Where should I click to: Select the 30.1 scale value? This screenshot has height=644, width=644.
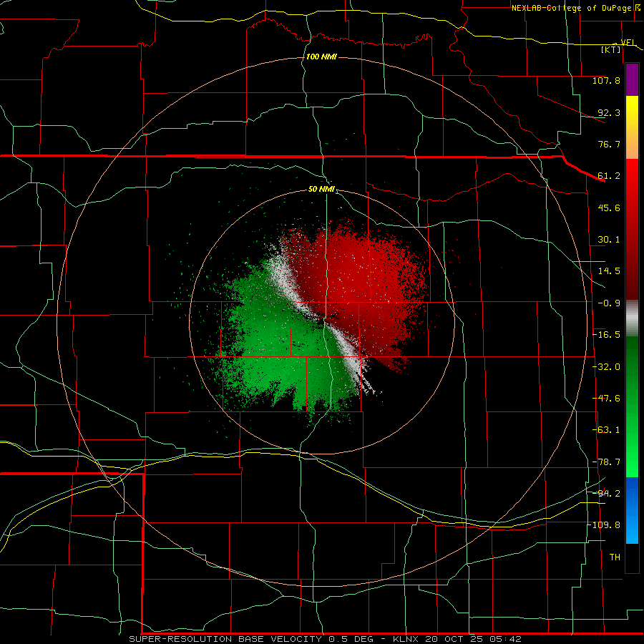point(609,240)
